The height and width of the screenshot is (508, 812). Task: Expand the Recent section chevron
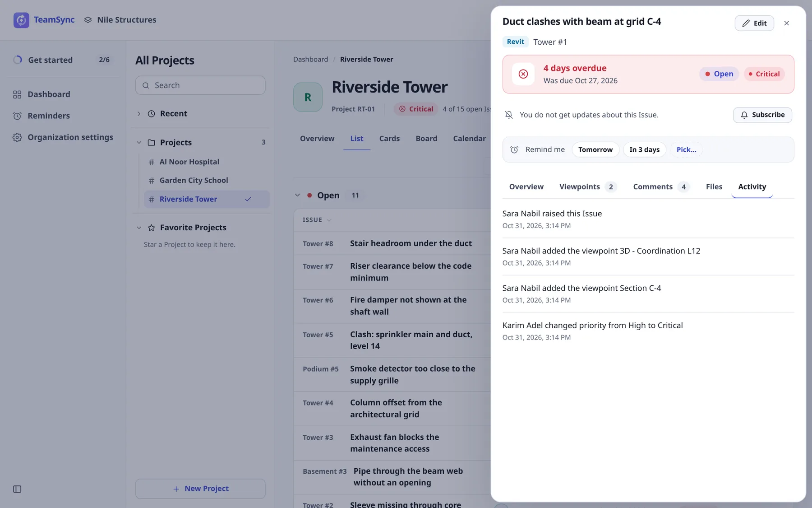click(139, 114)
